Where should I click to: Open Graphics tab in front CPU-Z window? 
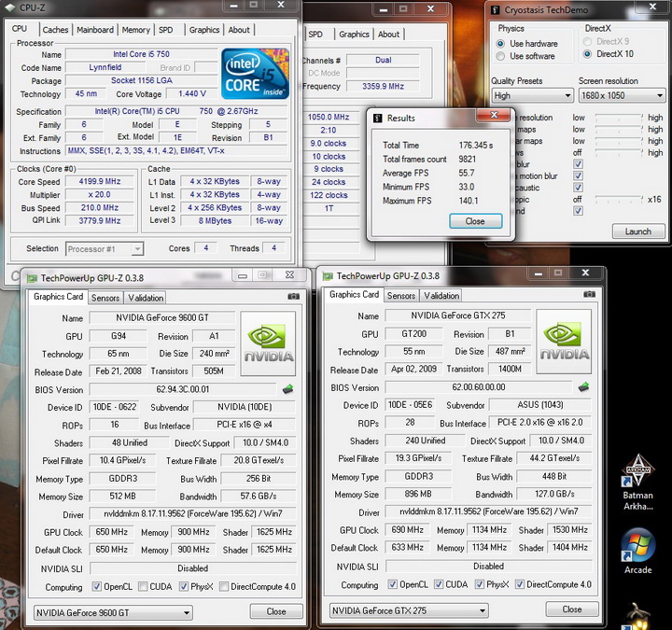(204, 30)
